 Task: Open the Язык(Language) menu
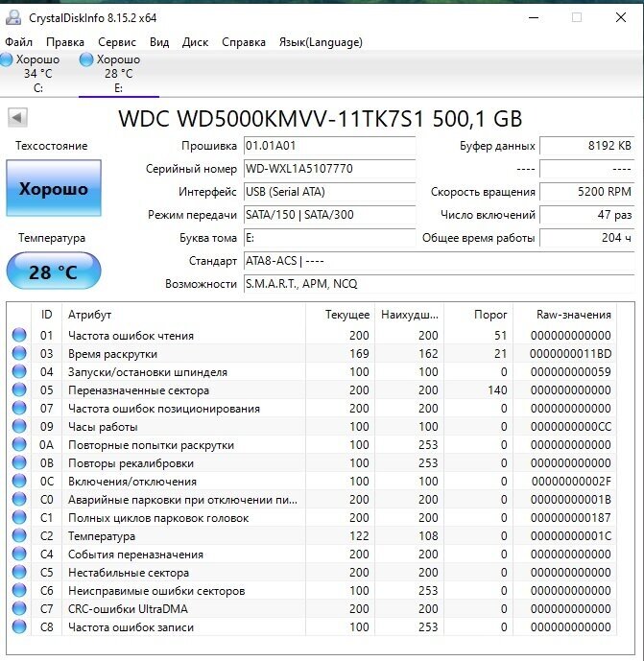[321, 42]
